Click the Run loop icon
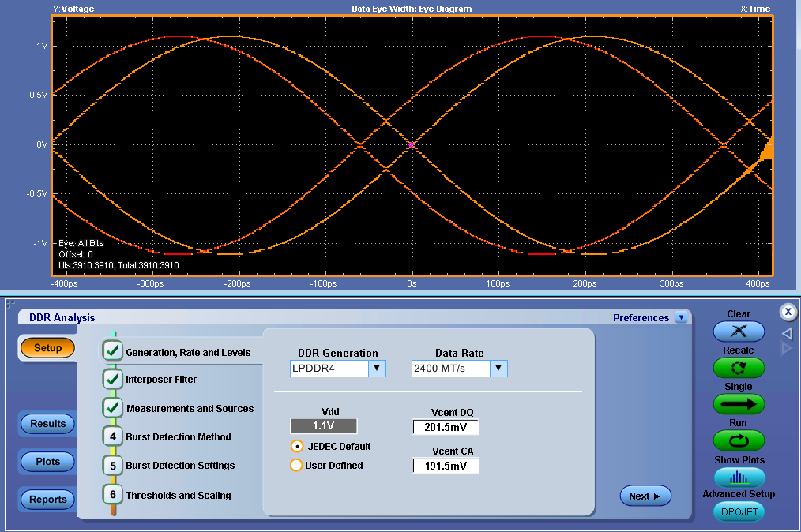The height and width of the screenshot is (532, 801). pos(739,440)
